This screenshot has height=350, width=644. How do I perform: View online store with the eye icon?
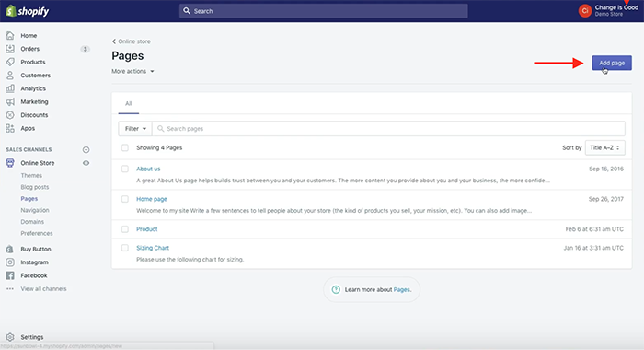tap(86, 163)
